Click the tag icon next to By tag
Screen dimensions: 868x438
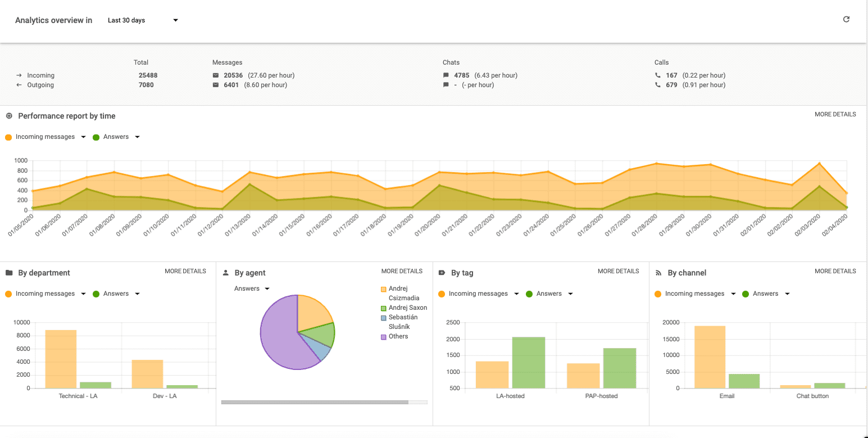point(442,273)
